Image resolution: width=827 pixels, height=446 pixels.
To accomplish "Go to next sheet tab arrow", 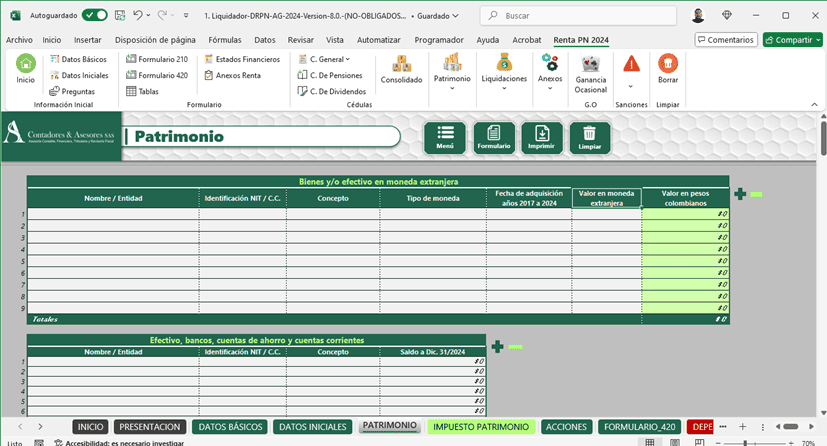I will [40, 426].
